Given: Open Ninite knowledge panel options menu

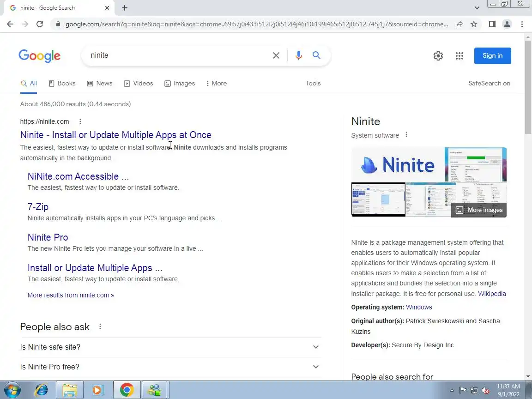Looking at the screenshot, I should 406,135.
